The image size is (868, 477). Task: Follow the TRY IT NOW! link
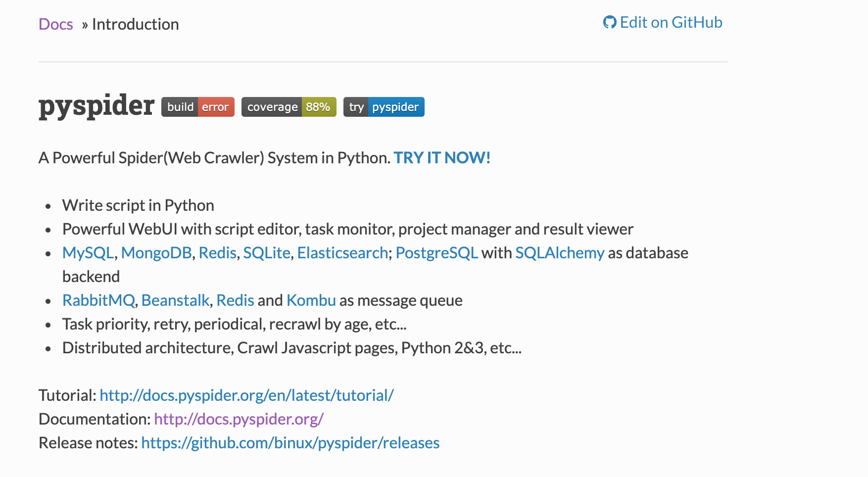[x=442, y=158]
